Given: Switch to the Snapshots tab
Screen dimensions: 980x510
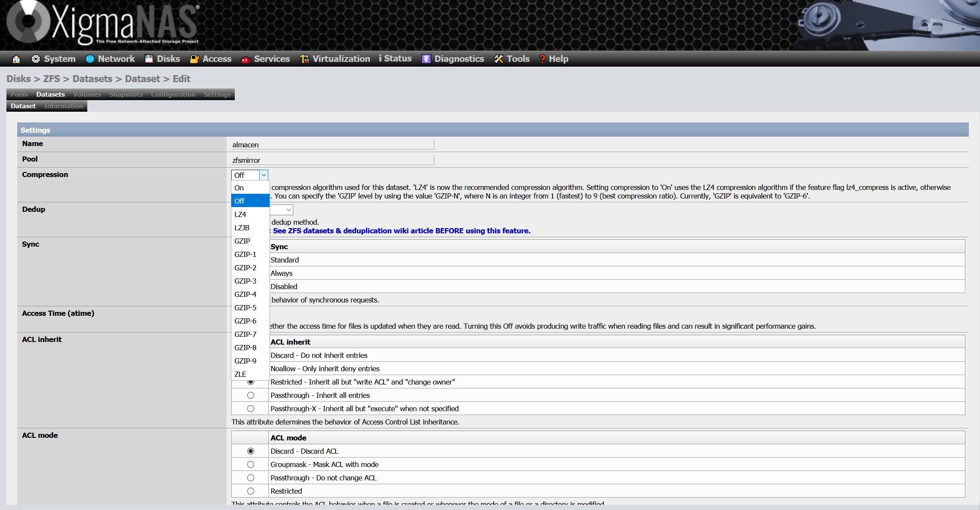Looking at the screenshot, I should (126, 95).
